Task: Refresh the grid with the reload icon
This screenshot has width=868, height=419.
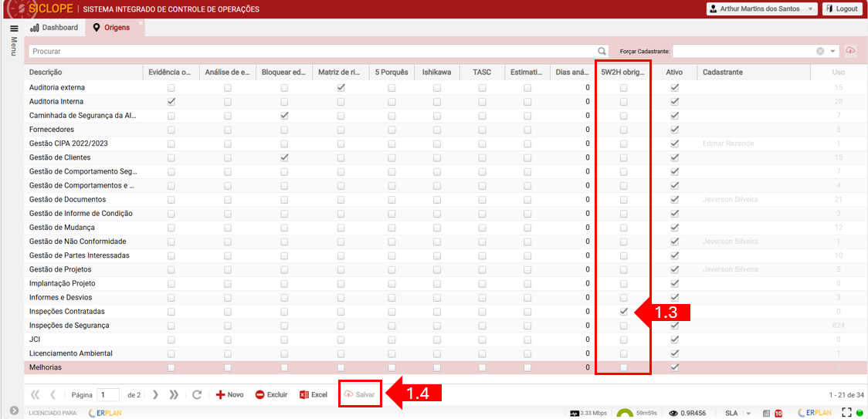Action: pos(196,394)
